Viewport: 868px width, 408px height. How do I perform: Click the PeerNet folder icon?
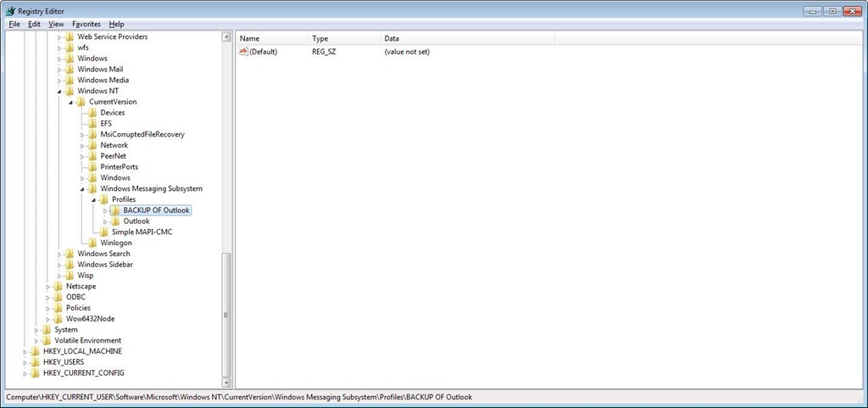[x=92, y=156]
